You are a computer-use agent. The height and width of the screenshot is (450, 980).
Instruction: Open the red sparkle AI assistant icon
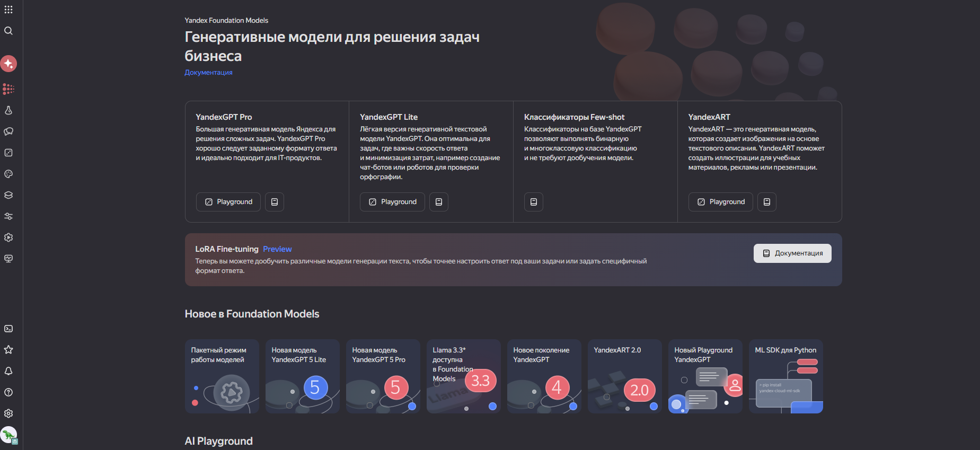(x=8, y=64)
